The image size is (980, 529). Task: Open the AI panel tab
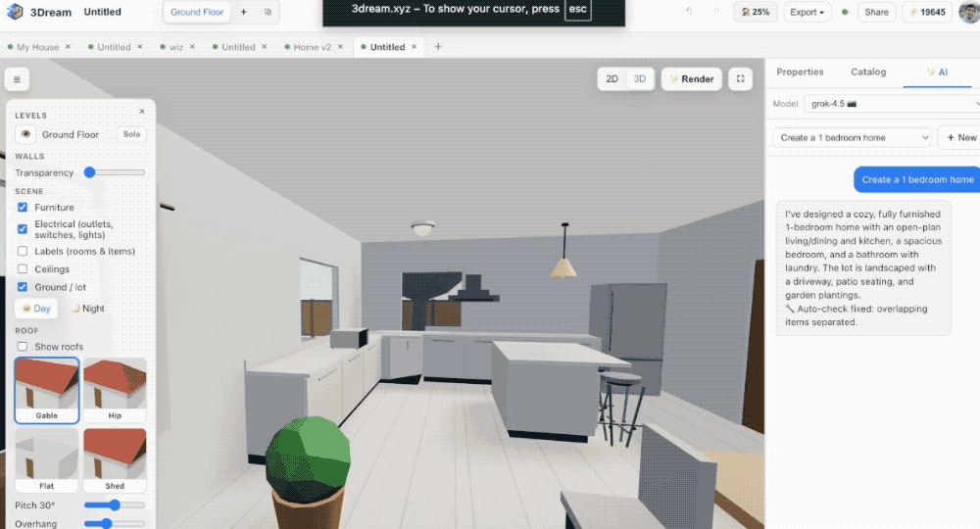click(x=937, y=72)
